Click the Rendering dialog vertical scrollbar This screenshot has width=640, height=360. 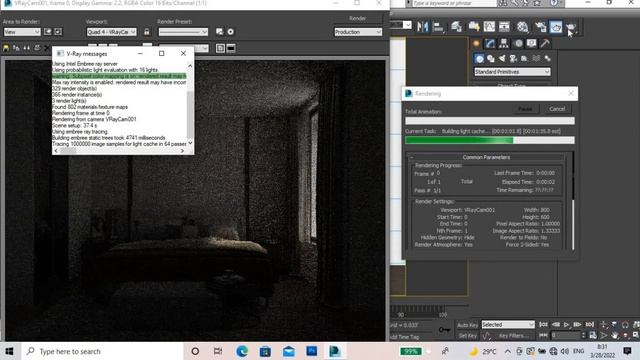tap(573, 200)
